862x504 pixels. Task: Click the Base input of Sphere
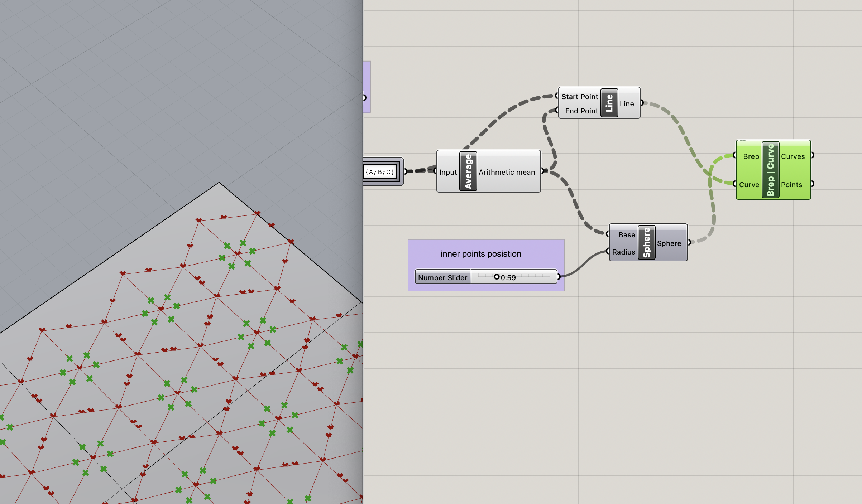coord(626,235)
